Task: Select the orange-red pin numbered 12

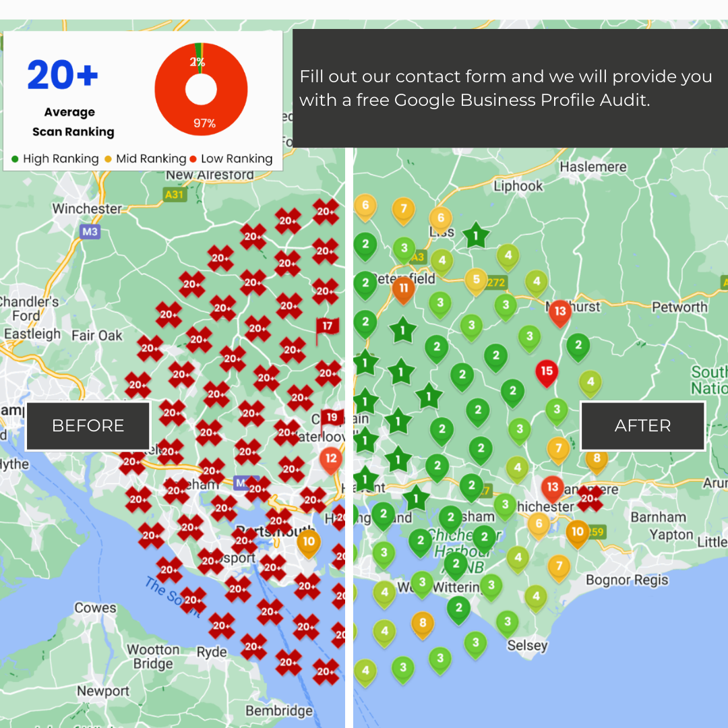Action: pyautogui.click(x=330, y=460)
